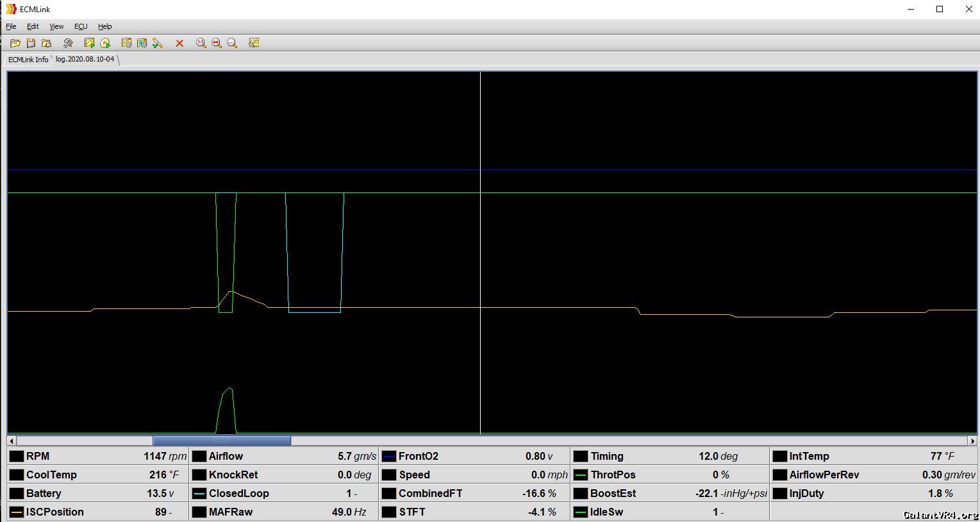The height and width of the screenshot is (522, 980).
Task: Click the FrontO2 blue color swatch
Action: pyautogui.click(x=388, y=457)
